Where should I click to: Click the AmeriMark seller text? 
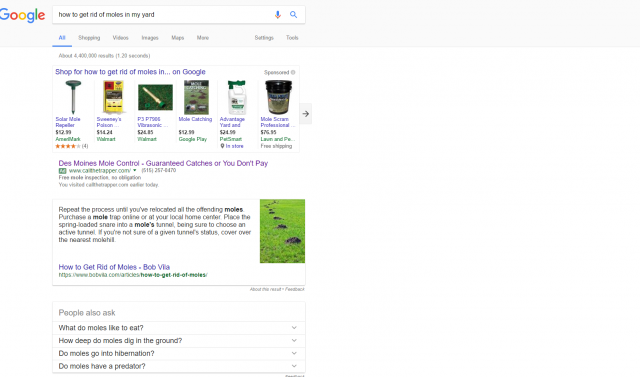(68, 140)
